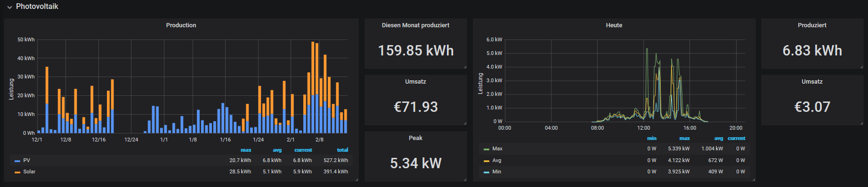Toggle the Min series in Heute legend
The width and height of the screenshot is (868, 187).
(497, 171)
